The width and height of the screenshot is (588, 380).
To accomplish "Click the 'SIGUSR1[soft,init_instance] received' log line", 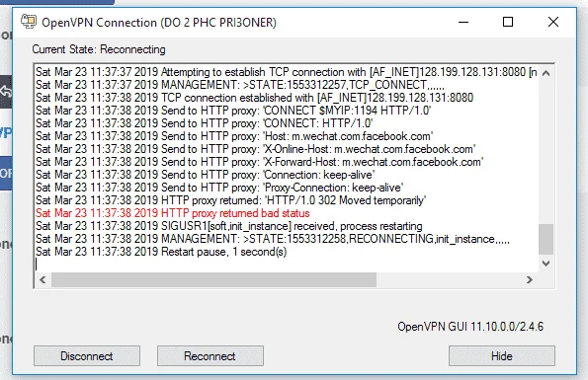I will 229,226.
